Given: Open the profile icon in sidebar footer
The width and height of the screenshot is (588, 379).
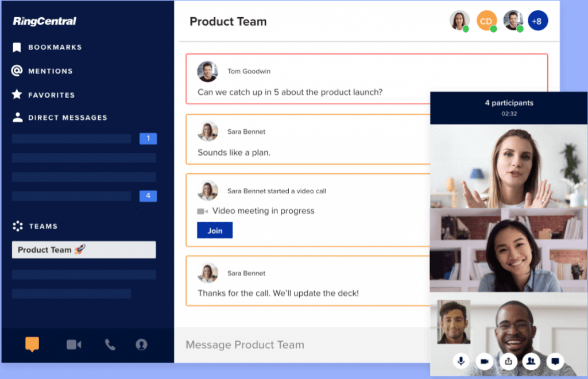Looking at the screenshot, I should [141, 345].
